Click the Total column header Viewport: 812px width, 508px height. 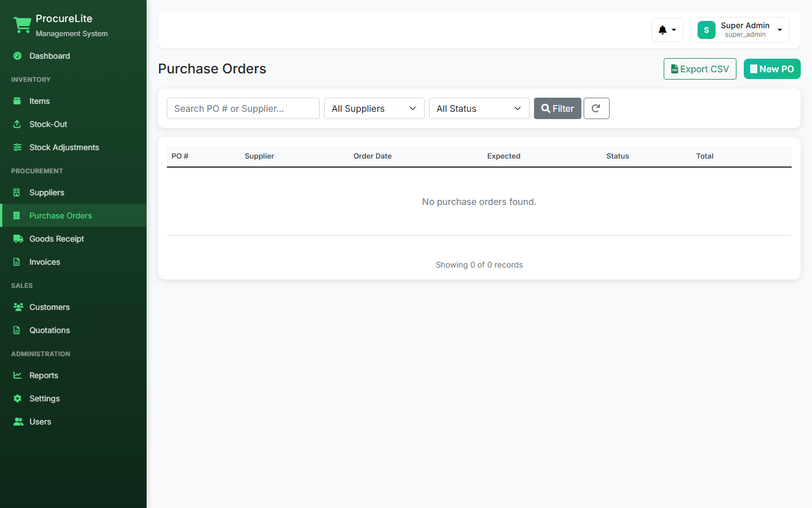point(705,156)
